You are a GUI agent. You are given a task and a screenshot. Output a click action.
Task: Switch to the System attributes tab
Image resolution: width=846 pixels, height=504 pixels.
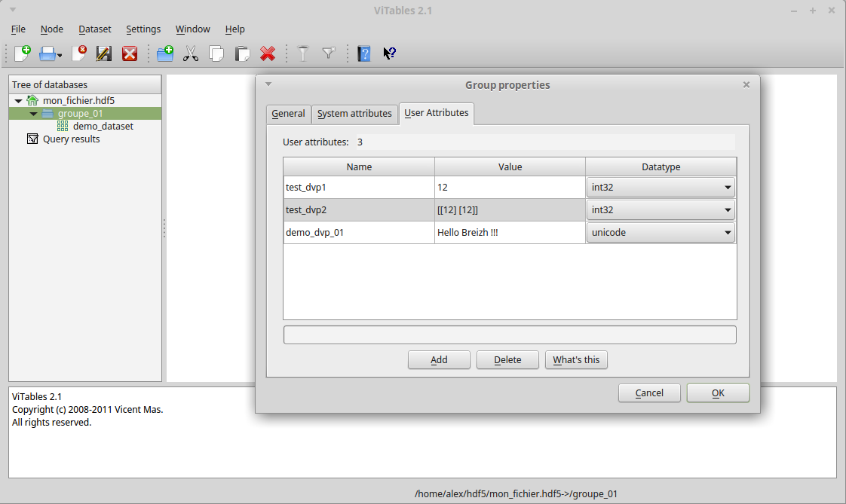click(354, 114)
